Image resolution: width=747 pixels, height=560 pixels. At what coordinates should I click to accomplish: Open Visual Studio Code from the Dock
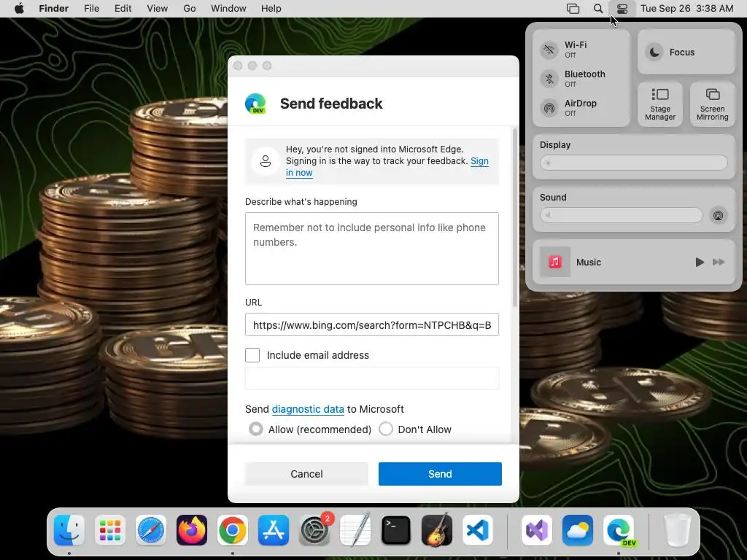(x=478, y=530)
